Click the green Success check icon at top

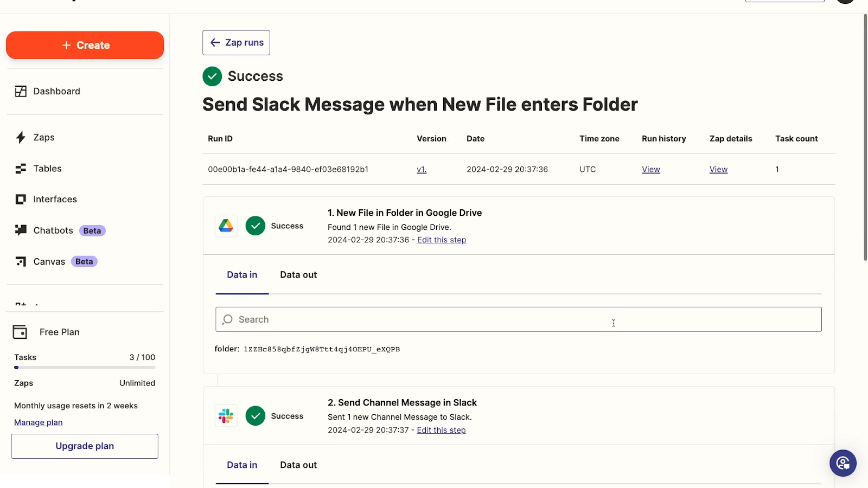tap(212, 76)
